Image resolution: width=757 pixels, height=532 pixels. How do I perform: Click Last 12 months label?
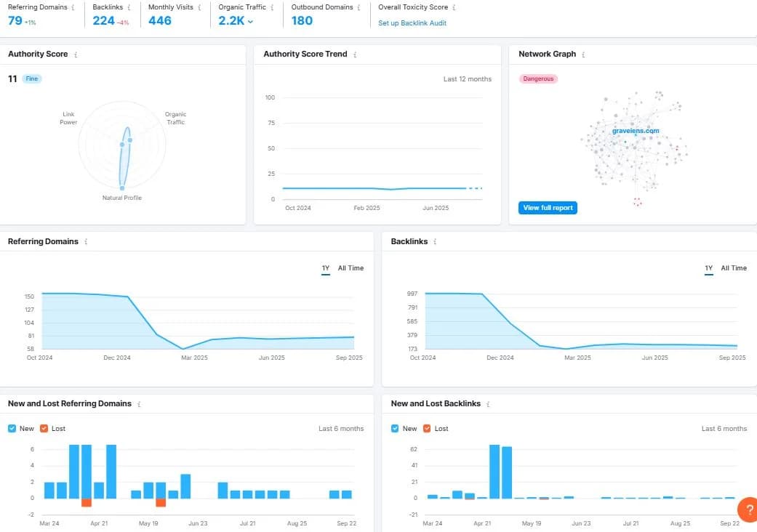468,79
